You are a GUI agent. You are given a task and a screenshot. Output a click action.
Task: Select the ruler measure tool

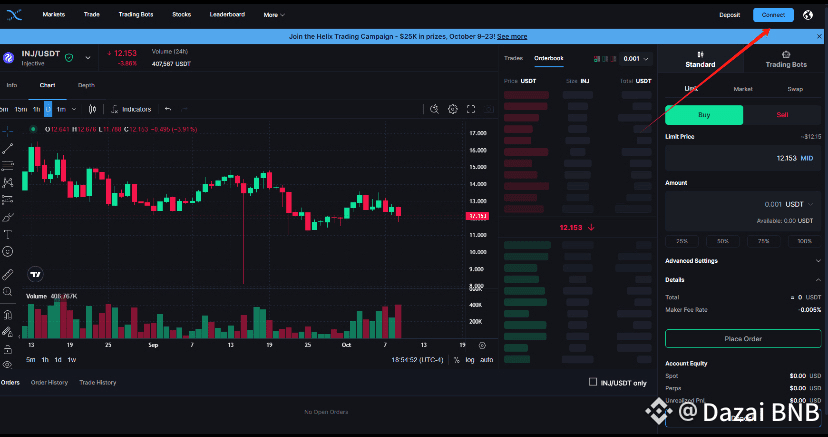pos(7,274)
